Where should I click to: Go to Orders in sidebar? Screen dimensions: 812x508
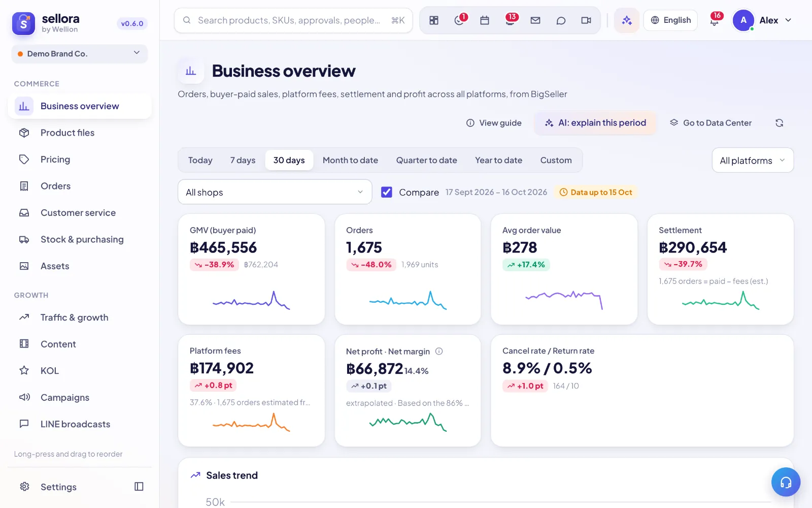click(80, 186)
